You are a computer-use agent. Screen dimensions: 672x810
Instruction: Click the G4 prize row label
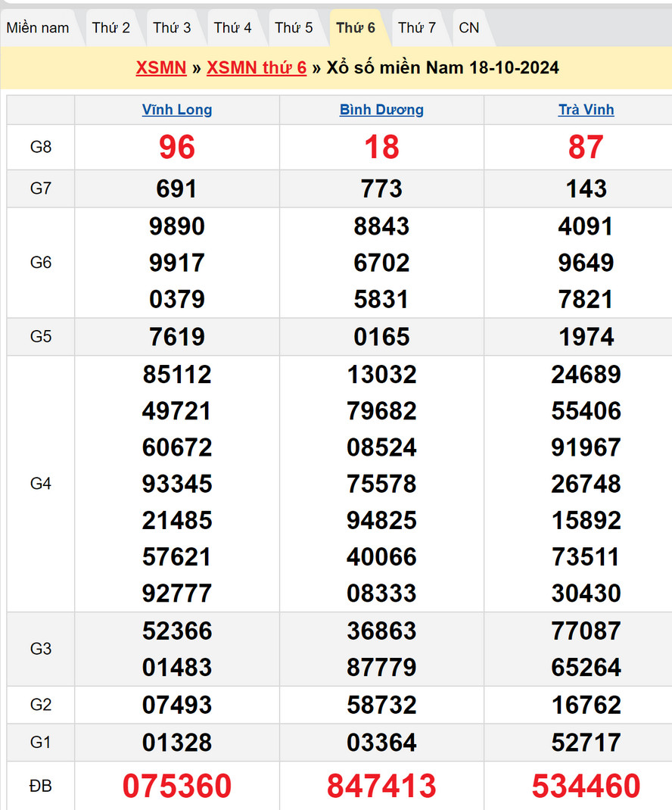[41, 484]
